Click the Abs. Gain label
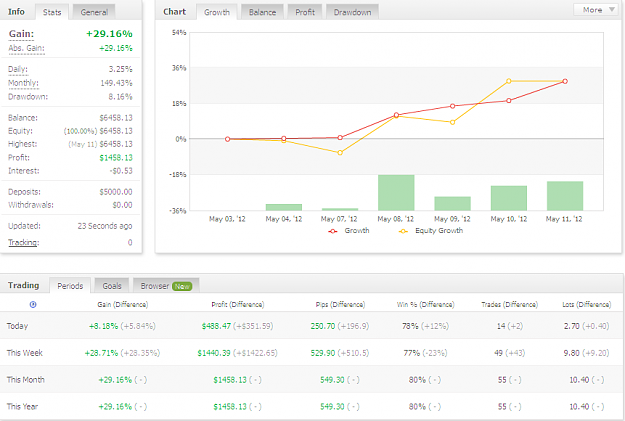Viewport: 625px width, 421px height. click(26, 48)
